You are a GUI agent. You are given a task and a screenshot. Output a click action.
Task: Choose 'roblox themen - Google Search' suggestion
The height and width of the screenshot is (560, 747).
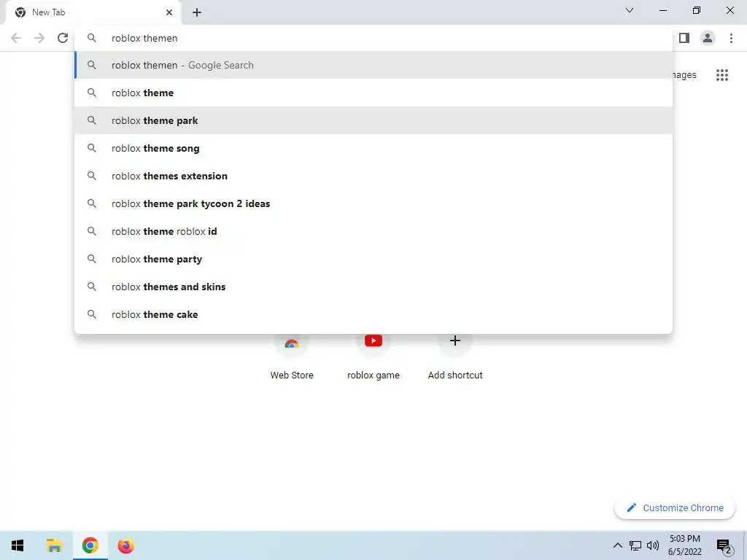373,65
